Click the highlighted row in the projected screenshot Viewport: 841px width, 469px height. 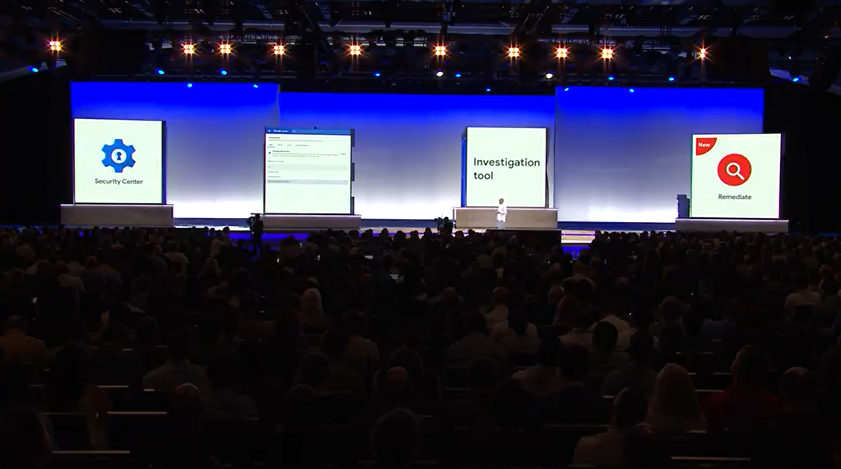click(307, 182)
